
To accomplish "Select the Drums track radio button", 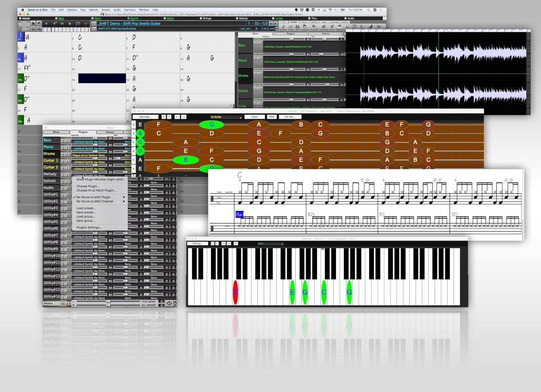I will 128,18.
